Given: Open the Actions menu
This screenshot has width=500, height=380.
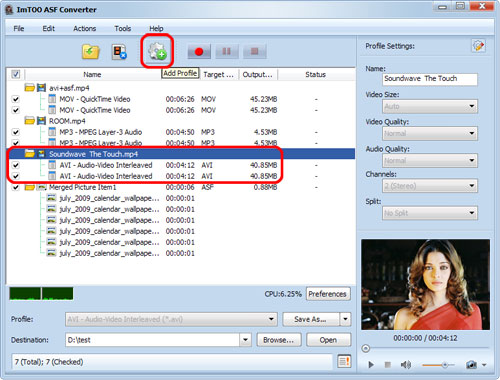Looking at the screenshot, I should point(84,28).
